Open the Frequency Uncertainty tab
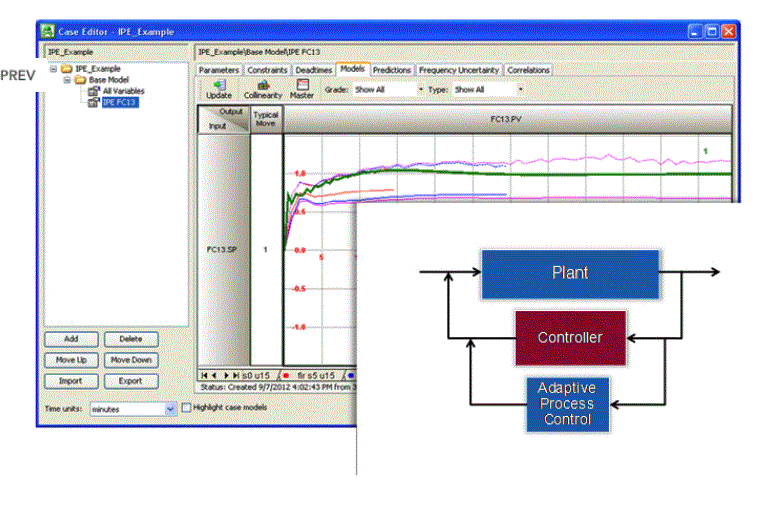 459,70
